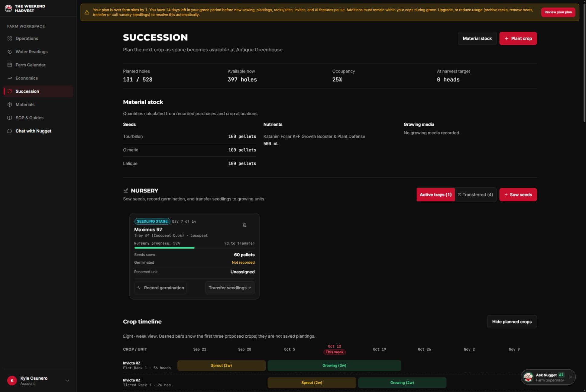Toggle Hide planned crops
The width and height of the screenshot is (586, 392).
512,322
